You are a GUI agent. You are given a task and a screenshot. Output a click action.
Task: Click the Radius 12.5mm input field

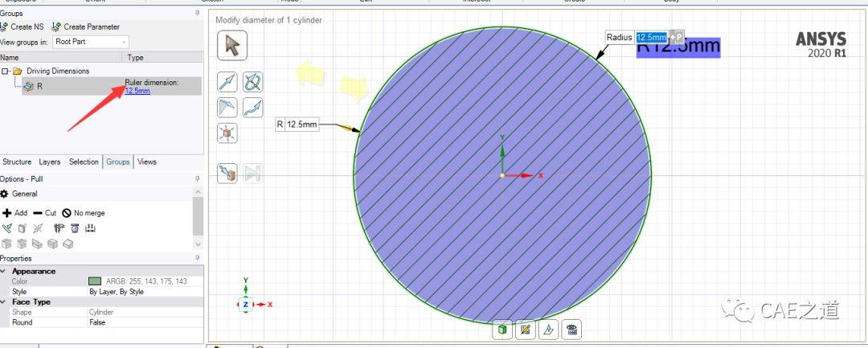(x=652, y=38)
